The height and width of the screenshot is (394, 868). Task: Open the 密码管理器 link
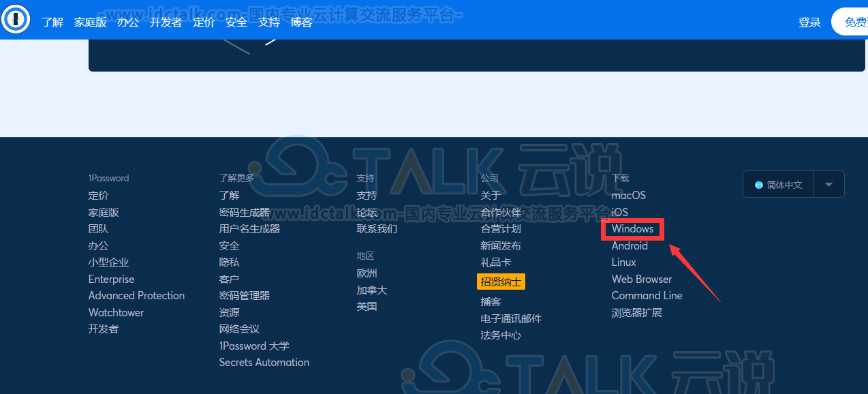coord(245,296)
